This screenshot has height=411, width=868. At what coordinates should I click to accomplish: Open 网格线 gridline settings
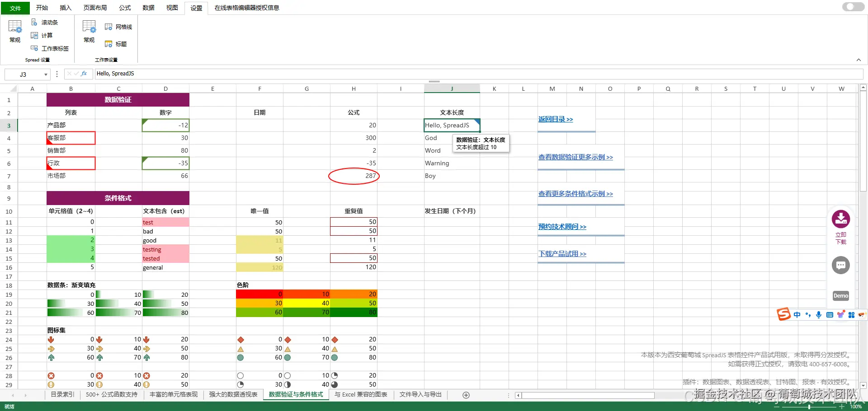point(118,27)
